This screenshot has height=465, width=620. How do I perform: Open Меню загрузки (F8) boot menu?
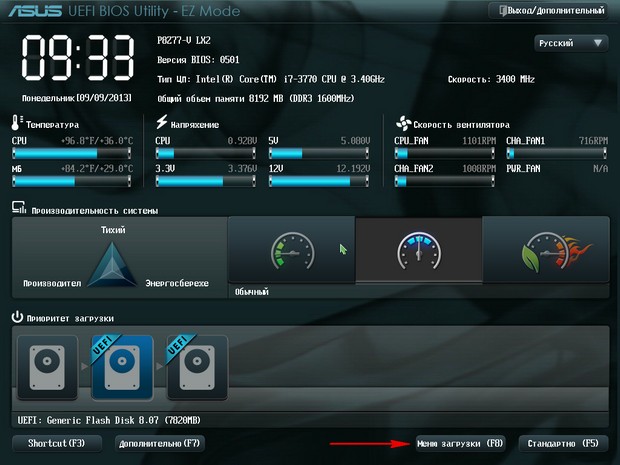click(x=460, y=443)
